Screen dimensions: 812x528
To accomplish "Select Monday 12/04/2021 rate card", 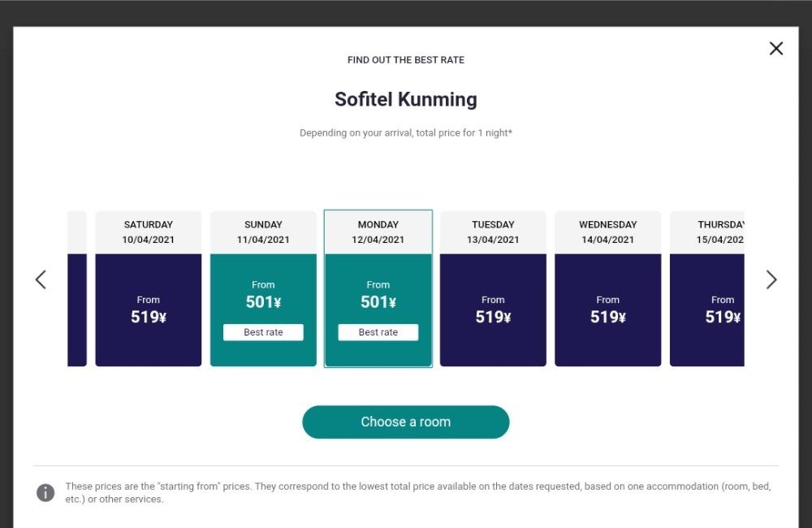I will click(378, 288).
